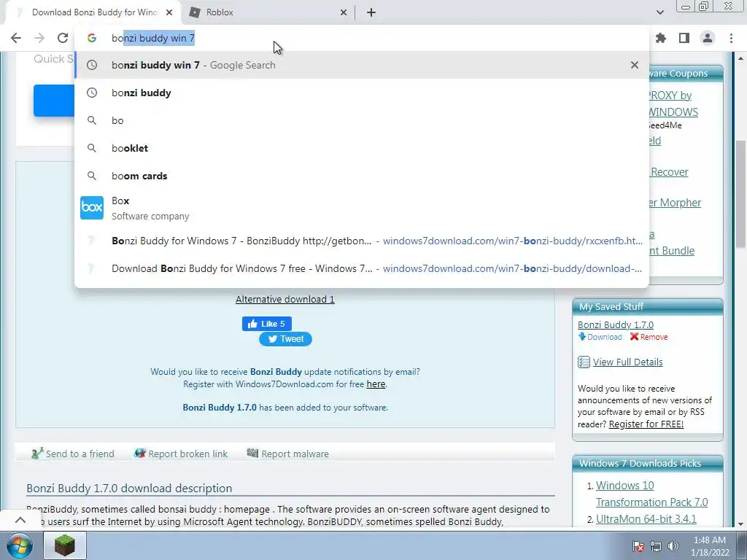
Task: Select the Download Bonzi Buddy tab
Action: pyautogui.click(x=94, y=12)
